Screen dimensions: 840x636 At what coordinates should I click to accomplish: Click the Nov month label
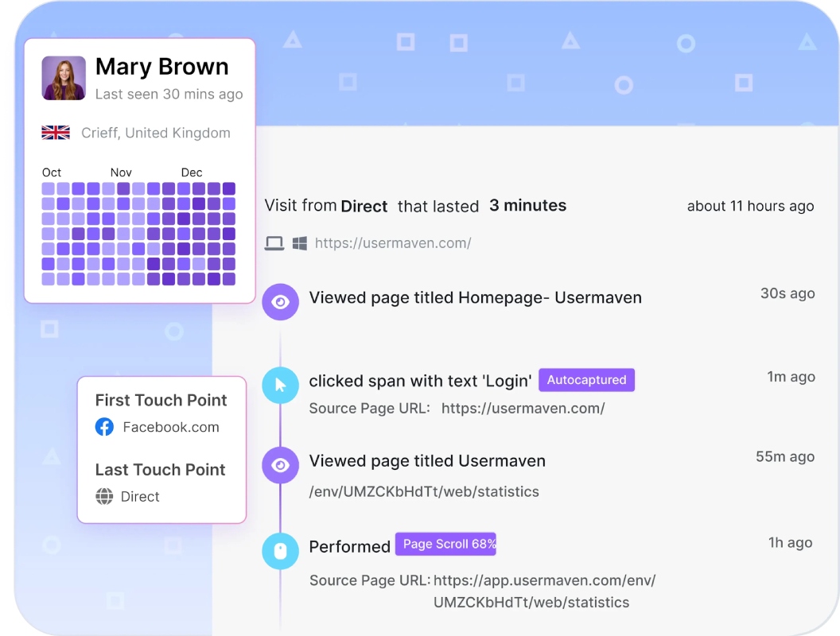pos(121,173)
